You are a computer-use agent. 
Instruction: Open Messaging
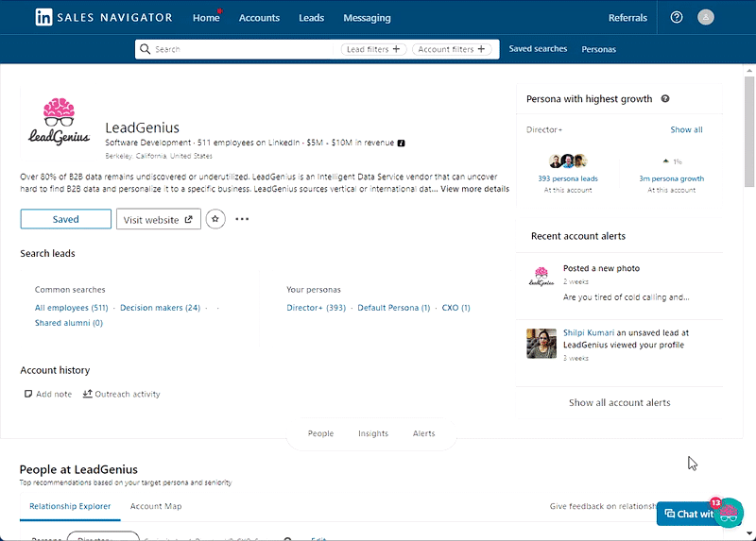pyautogui.click(x=367, y=18)
